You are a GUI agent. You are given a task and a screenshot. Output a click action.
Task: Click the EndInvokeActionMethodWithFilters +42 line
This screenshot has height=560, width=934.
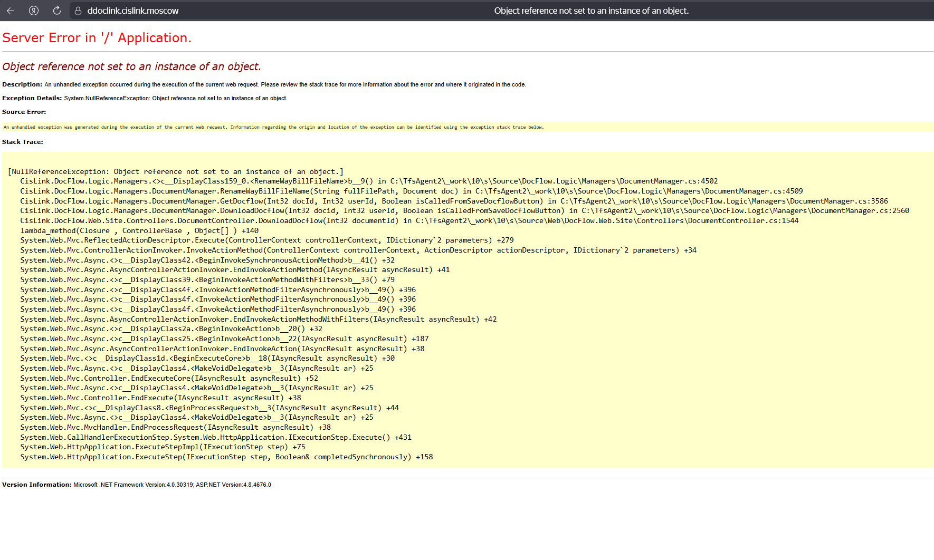(x=259, y=319)
